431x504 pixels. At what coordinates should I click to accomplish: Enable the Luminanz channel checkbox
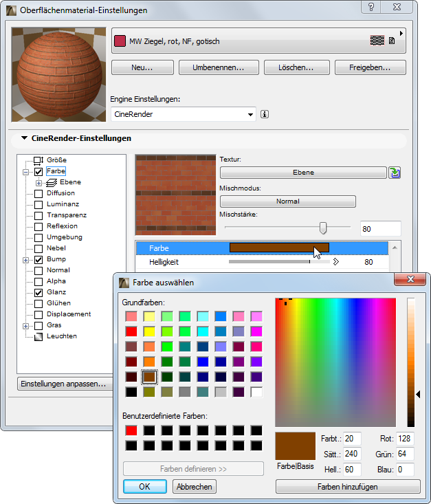pos(38,204)
